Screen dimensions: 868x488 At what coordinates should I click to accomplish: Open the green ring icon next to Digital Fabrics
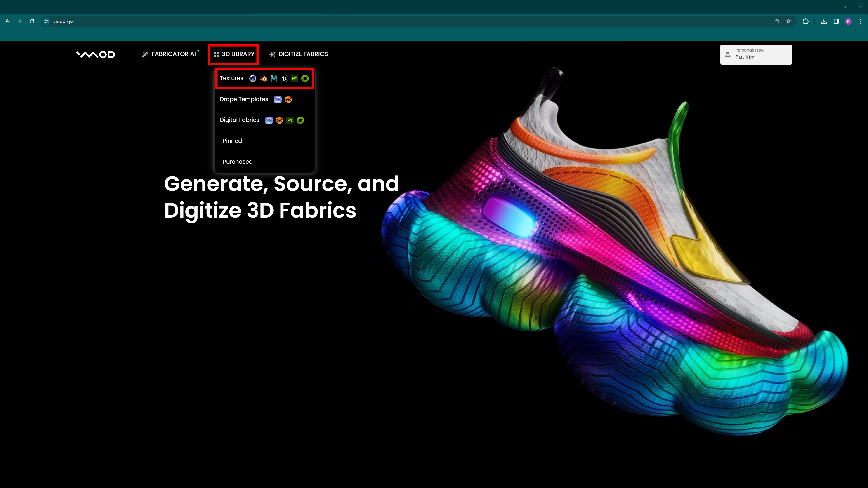click(300, 120)
